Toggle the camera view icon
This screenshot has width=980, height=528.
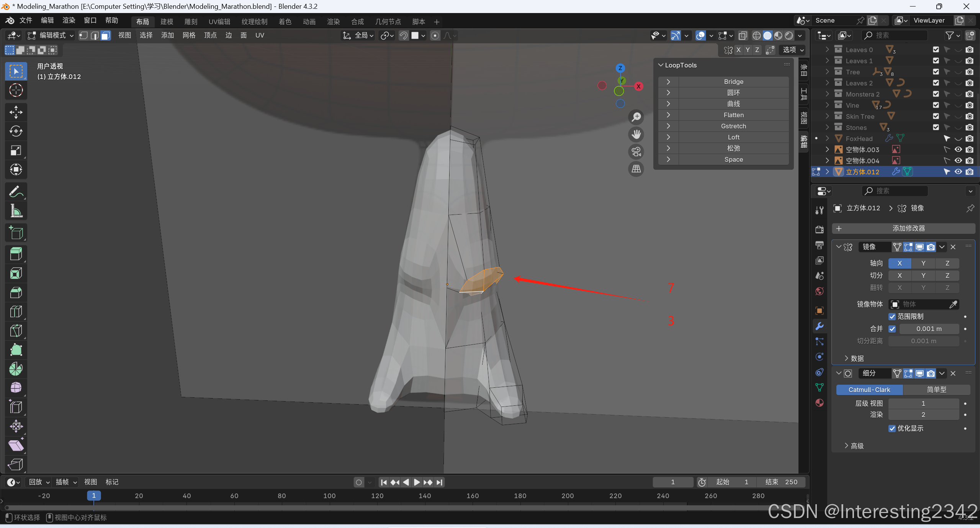[636, 152]
